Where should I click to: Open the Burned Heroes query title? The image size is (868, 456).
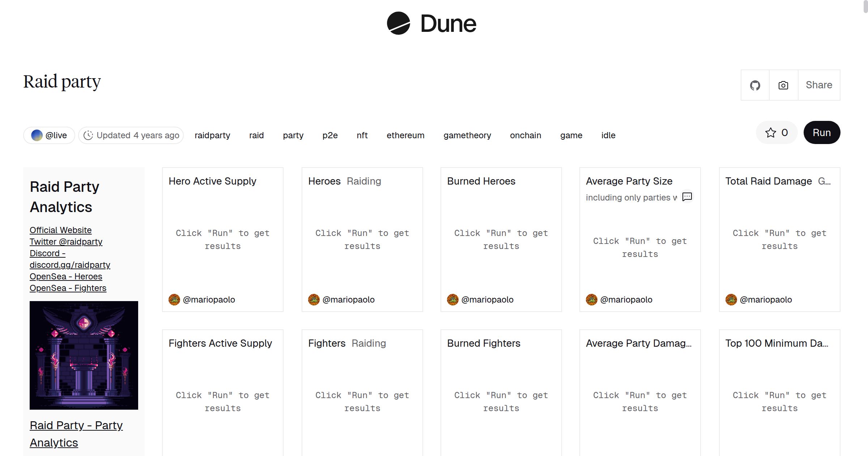tap(481, 181)
